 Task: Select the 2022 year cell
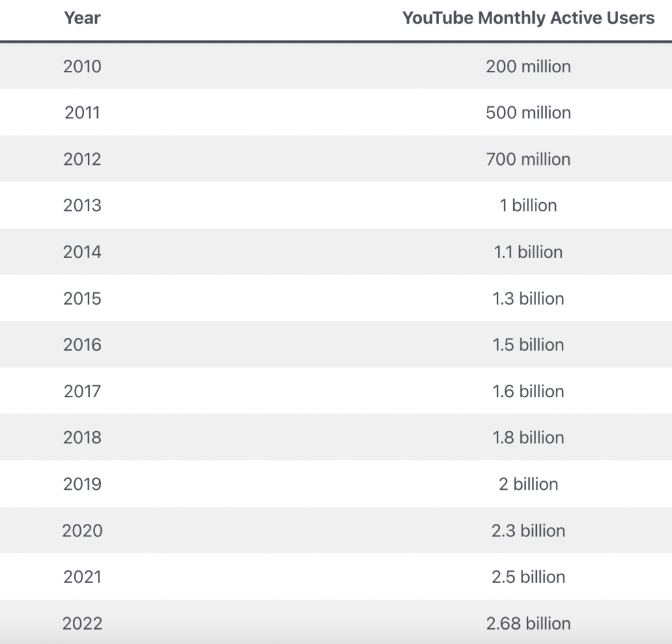coord(82,624)
